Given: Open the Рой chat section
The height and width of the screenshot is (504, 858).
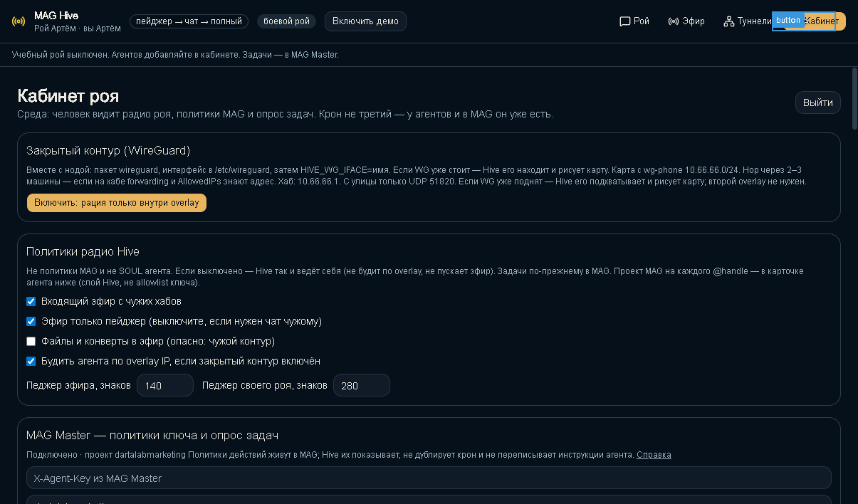Looking at the screenshot, I should [634, 21].
